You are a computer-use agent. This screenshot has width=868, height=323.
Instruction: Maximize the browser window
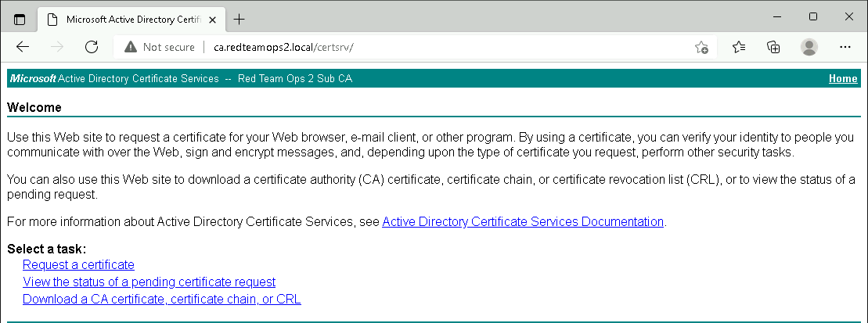[812, 16]
